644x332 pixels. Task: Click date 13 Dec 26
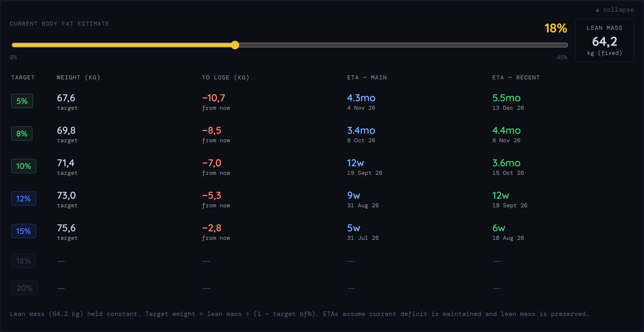508,108
